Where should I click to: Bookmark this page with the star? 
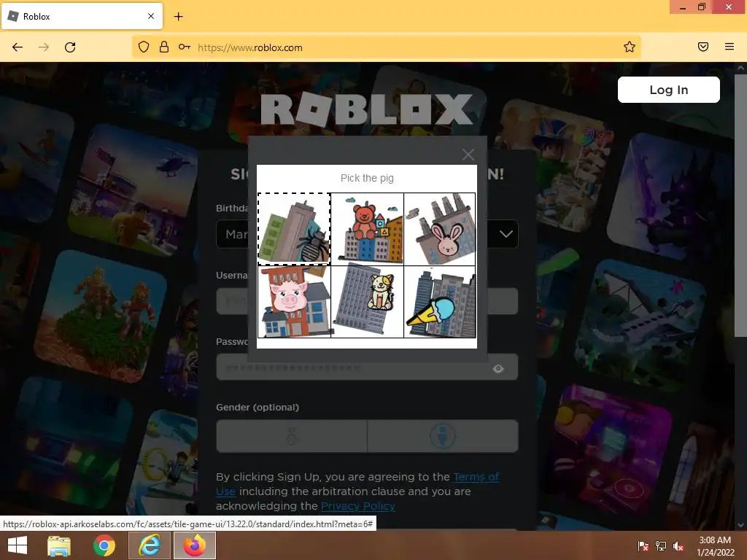[x=630, y=47]
